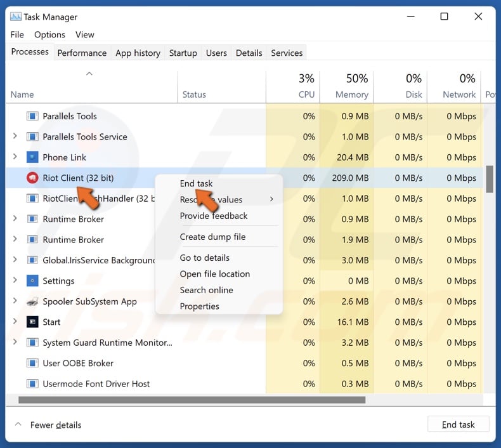Image resolution: width=501 pixels, height=448 pixels.
Task: Click the System Guard Runtime Monitor icon
Action: click(32, 343)
